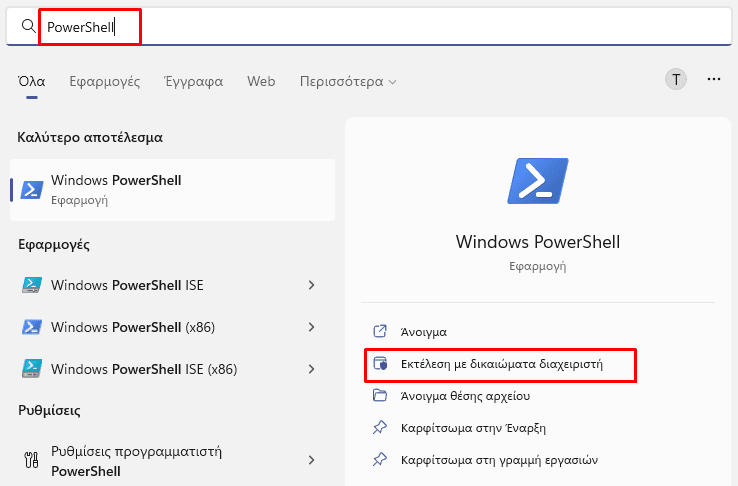Expand the Windows PowerShell (x86) chevron
The width and height of the screenshot is (738, 486).
311,327
